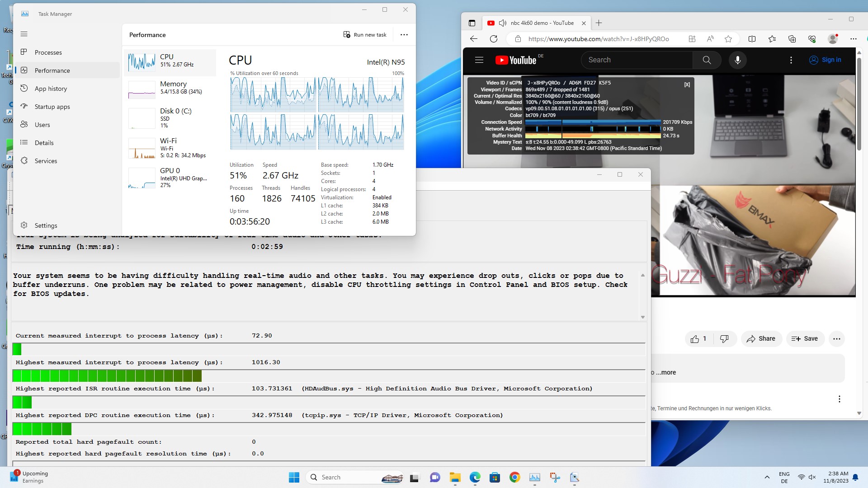Open Processes page in Task Manager
The height and width of the screenshot is (488, 868).
(48, 52)
